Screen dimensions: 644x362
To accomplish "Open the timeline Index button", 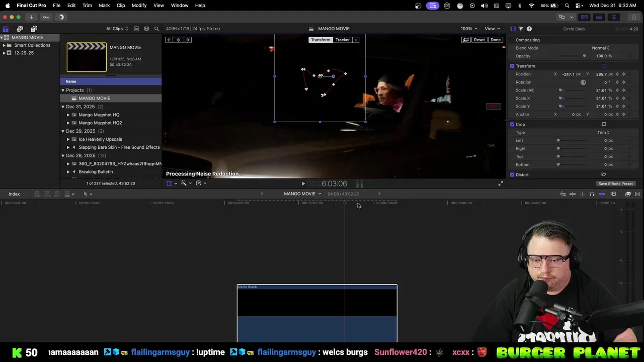I will coord(14,194).
